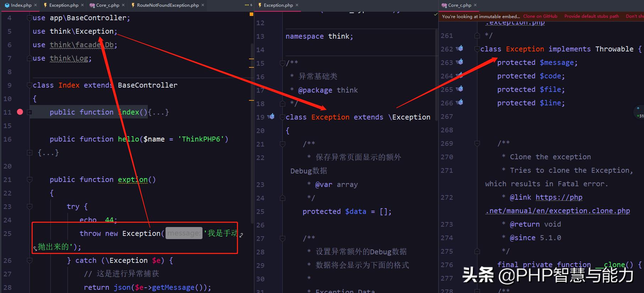Click '\Exception' parent class on line 19

click(409, 117)
